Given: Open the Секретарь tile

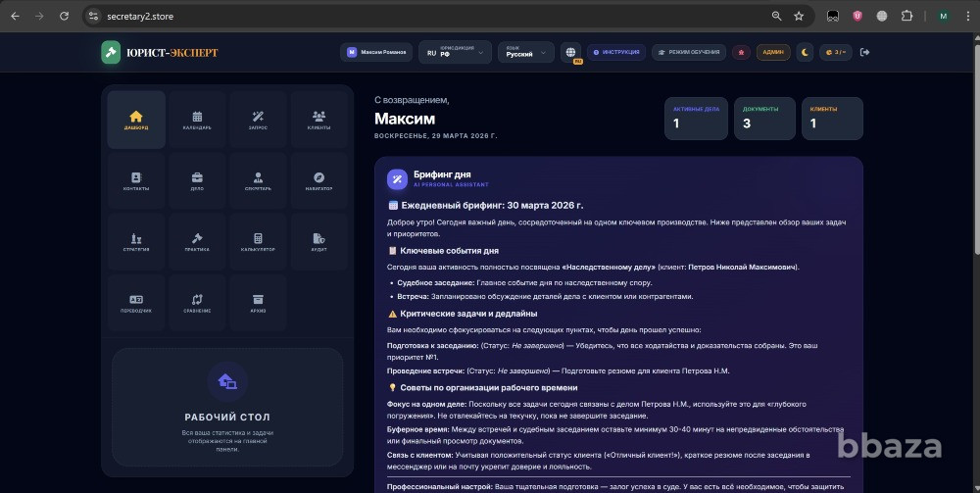Looking at the screenshot, I should [258, 181].
